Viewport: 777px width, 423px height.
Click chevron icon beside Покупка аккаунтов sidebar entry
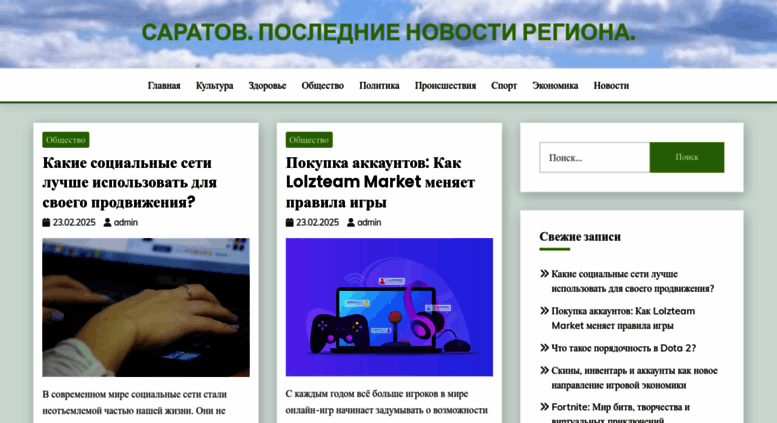click(545, 311)
